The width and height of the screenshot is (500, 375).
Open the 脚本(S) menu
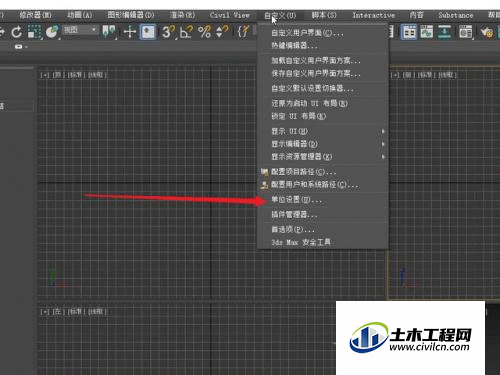[324, 15]
